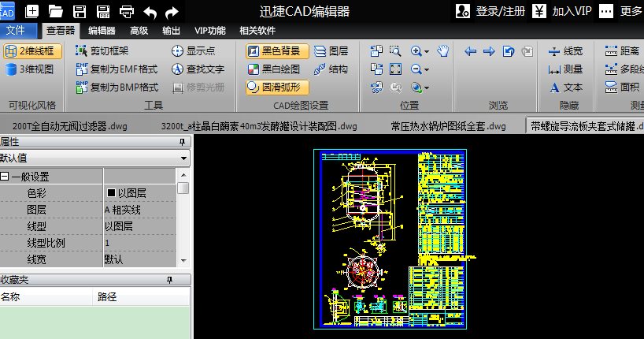This screenshot has width=644, height=339.
Task: Go to next view with right arrow
Action: (x=489, y=51)
